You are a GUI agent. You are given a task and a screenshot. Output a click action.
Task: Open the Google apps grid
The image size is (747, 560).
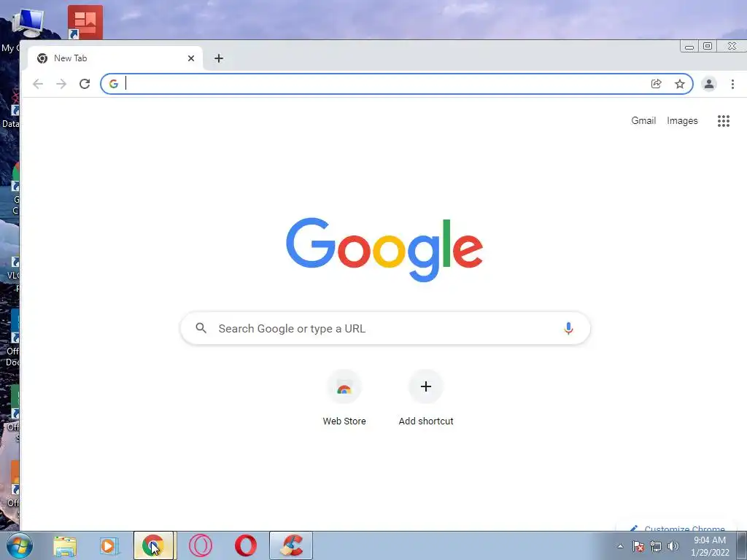pyautogui.click(x=724, y=121)
